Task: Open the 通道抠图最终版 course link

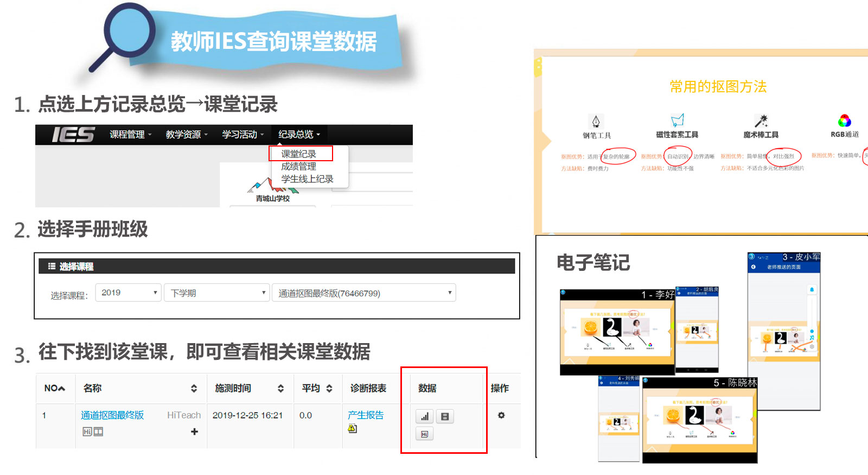Action: click(112, 415)
